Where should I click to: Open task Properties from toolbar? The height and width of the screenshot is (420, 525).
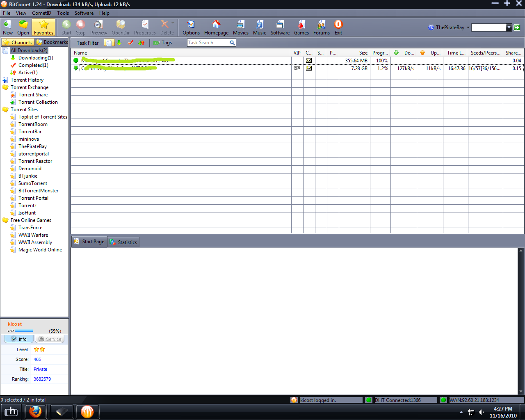145,27
